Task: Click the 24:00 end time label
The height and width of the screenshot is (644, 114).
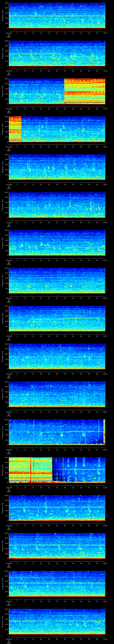Action: point(105,374)
